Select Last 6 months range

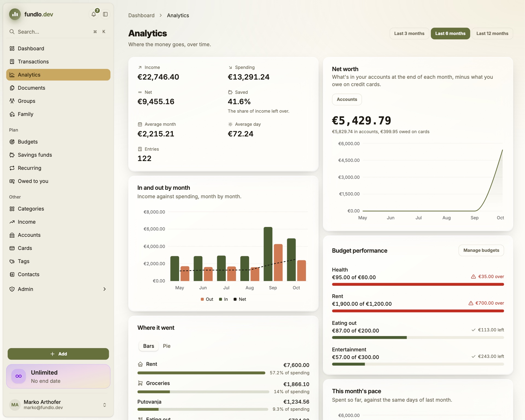pos(450,33)
